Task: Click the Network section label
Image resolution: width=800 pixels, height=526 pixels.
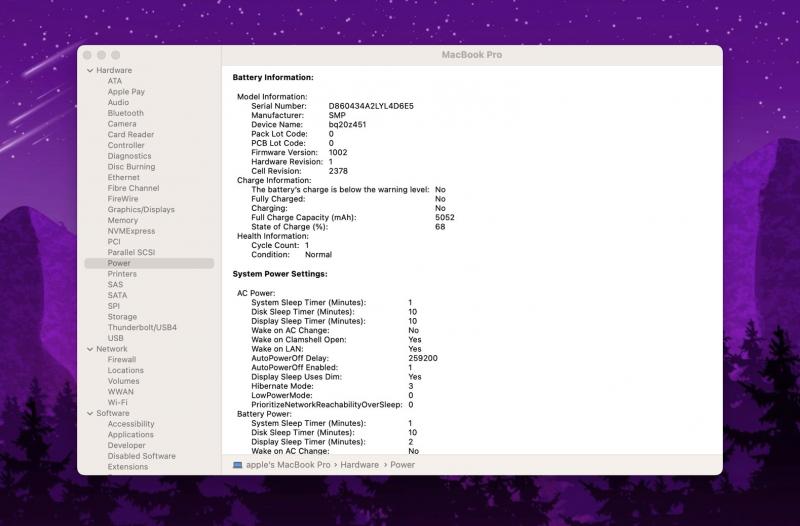Action: (x=112, y=349)
